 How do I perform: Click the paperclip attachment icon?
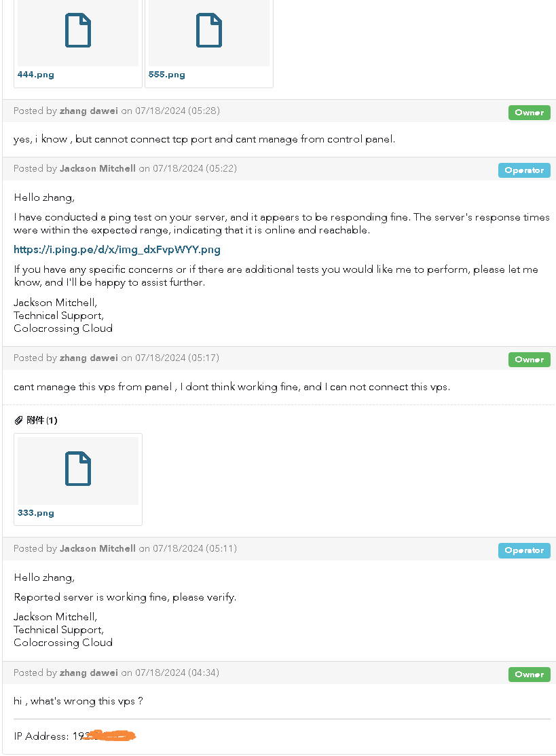pyautogui.click(x=19, y=421)
